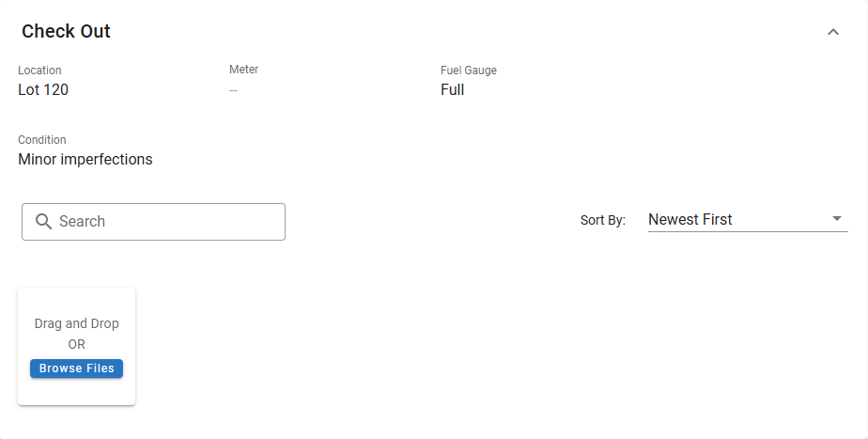Click the Meter empty value dashes
The image size is (868, 439).
pos(234,90)
